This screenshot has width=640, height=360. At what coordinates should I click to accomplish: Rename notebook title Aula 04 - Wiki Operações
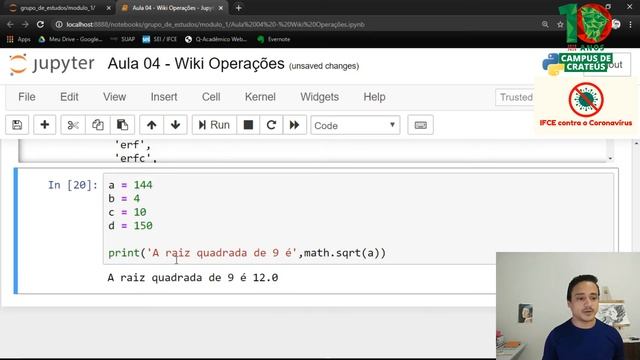pos(196,64)
